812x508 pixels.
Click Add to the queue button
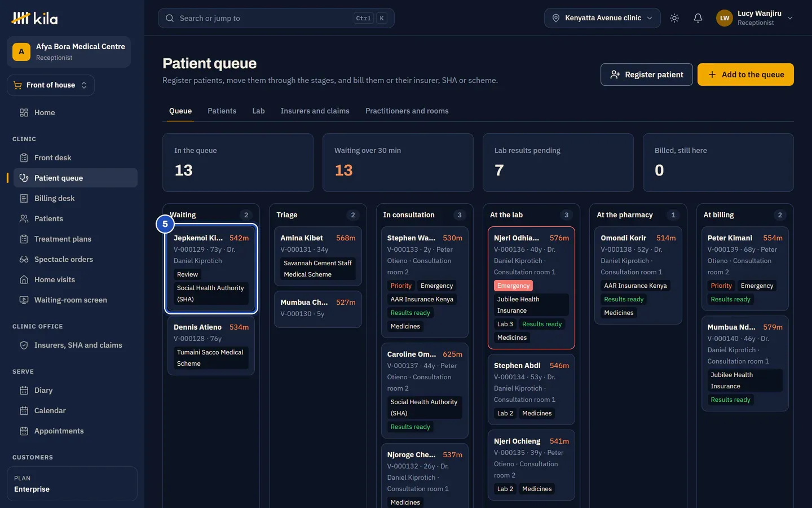[x=745, y=75]
